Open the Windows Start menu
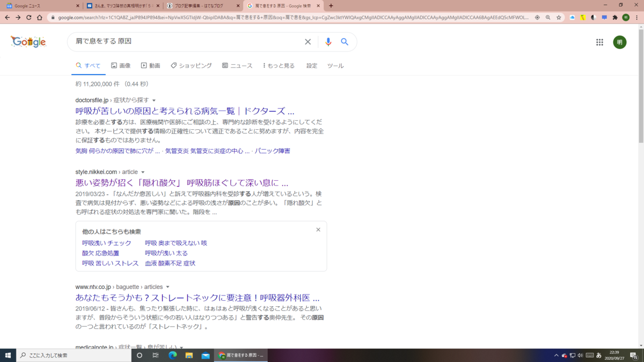 [x=8, y=355]
